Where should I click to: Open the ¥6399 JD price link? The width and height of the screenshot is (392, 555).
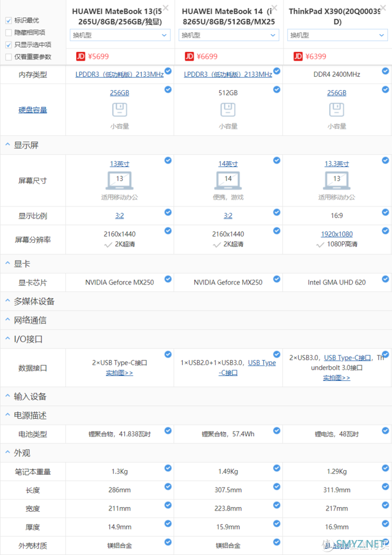(315, 57)
